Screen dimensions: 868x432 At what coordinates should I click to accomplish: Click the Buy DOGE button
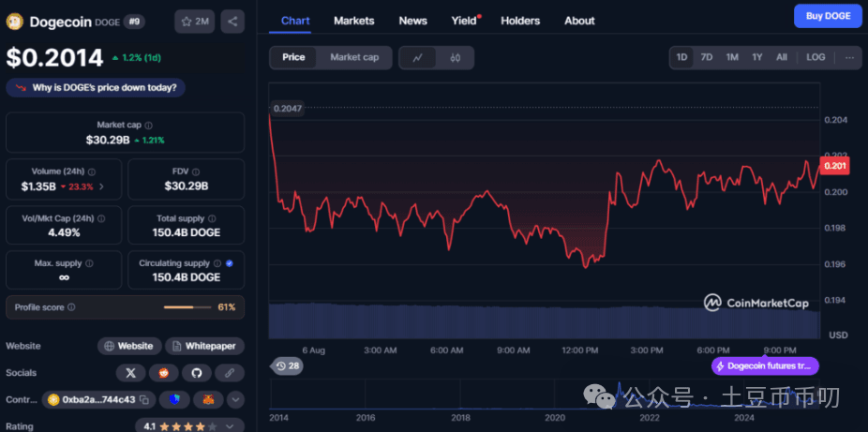(828, 16)
